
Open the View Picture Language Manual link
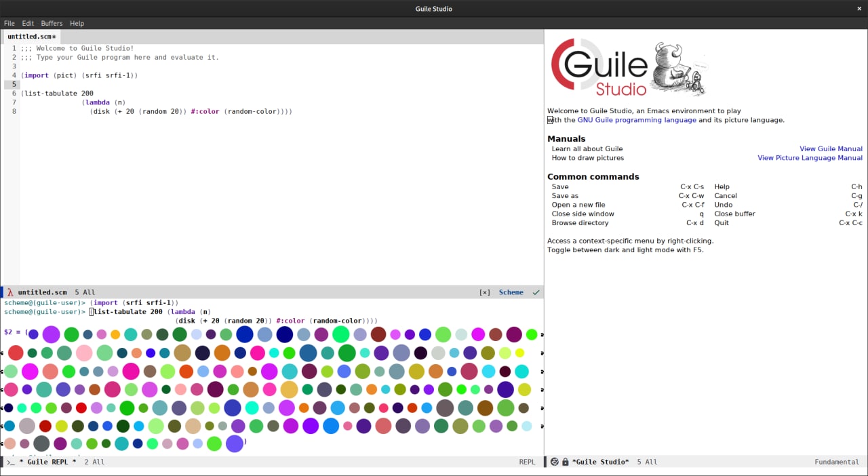[x=810, y=158]
